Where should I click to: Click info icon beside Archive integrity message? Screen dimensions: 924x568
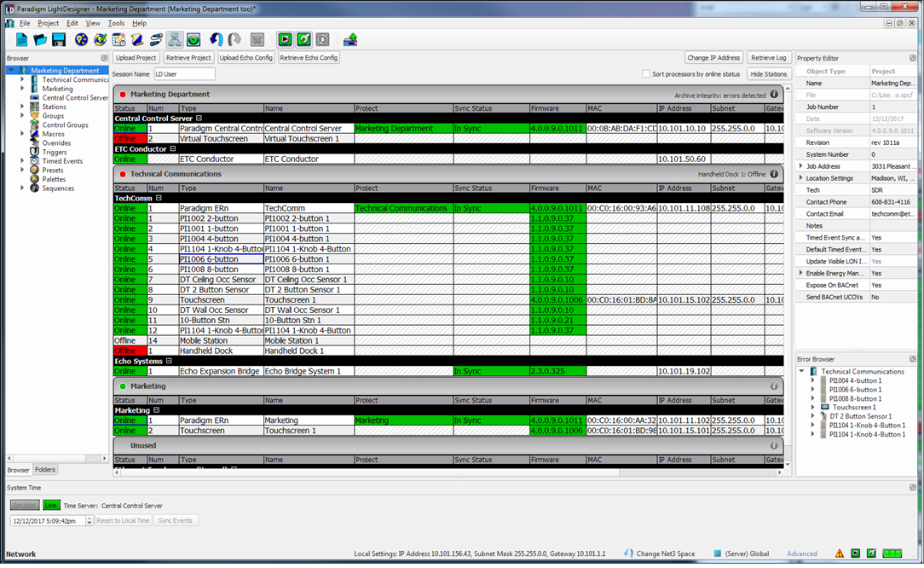pyautogui.click(x=774, y=94)
